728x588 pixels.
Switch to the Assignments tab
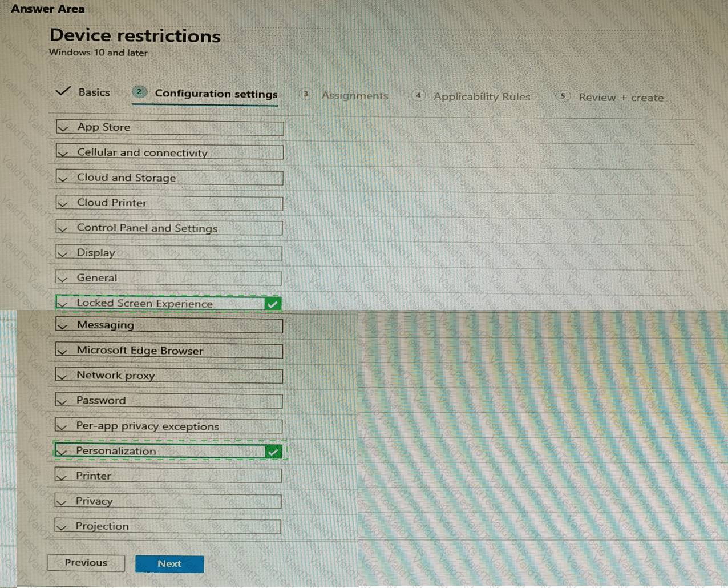(355, 96)
